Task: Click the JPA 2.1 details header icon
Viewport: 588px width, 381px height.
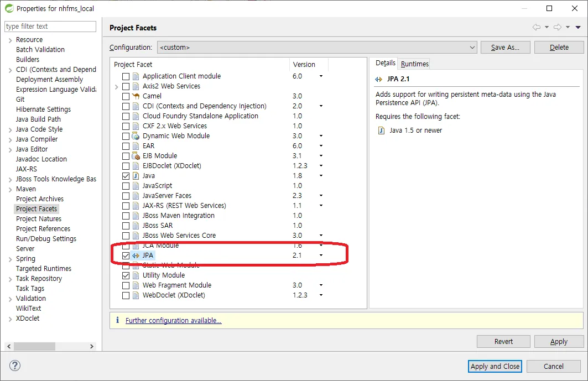Action: click(x=379, y=79)
